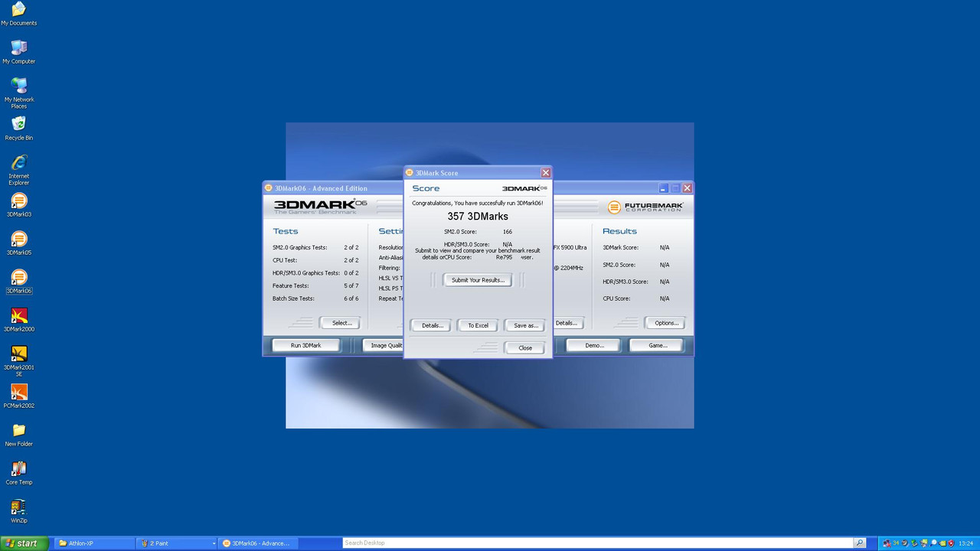980x551 pixels.
Task: Select the PCMark2002 desktop shortcut
Action: pyautogui.click(x=18, y=396)
